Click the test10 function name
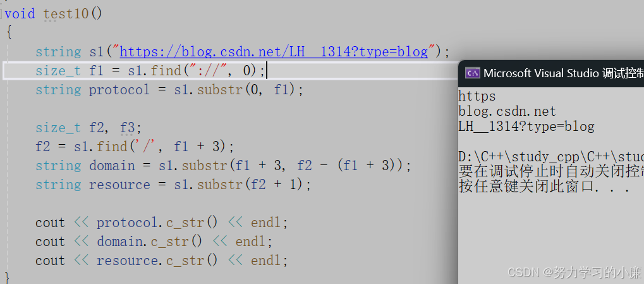The height and width of the screenshot is (284, 644). (66, 14)
